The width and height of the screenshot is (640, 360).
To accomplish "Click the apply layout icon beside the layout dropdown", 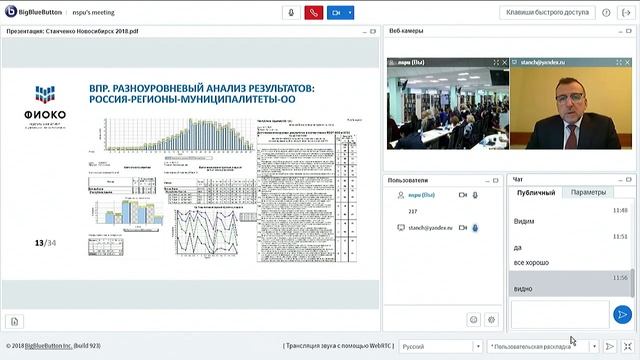I will coord(610,347).
